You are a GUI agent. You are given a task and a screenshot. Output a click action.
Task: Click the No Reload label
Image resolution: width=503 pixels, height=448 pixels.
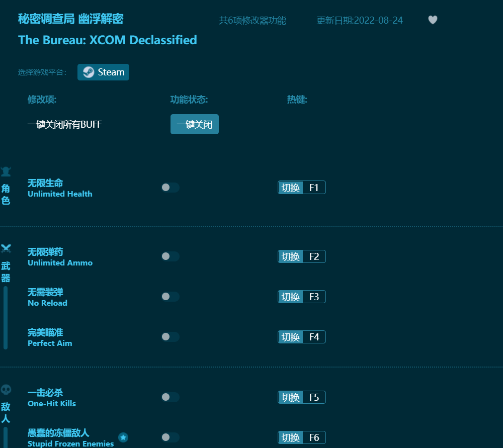(47, 303)
